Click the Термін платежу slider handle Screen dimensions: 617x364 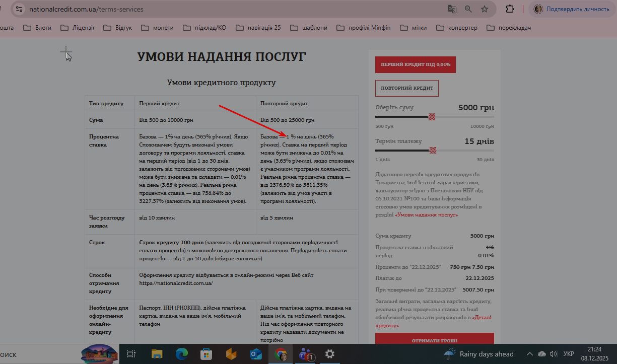pos(433,150)
